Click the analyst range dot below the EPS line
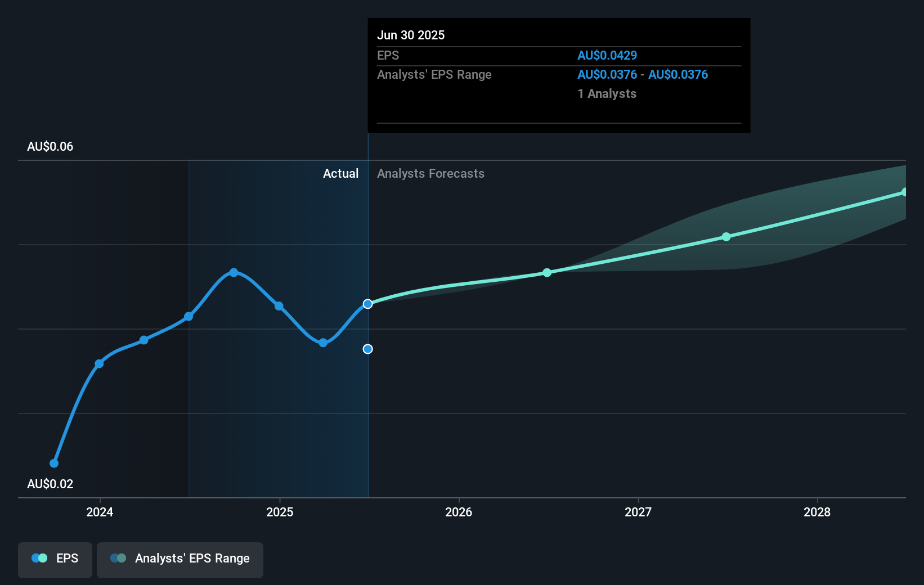The width and height of the screenshot is (924, 585). point(367,349)
